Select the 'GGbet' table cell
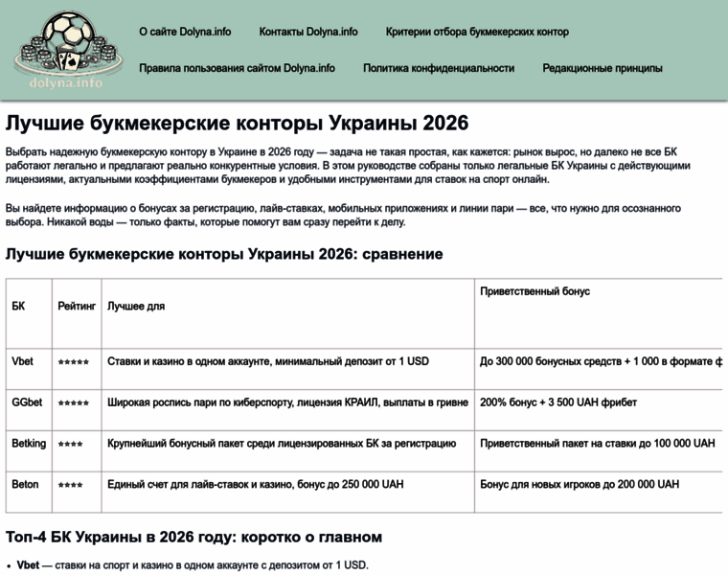Image resolution: width=728 pixels, height=575 pixels. click(29, 409)
